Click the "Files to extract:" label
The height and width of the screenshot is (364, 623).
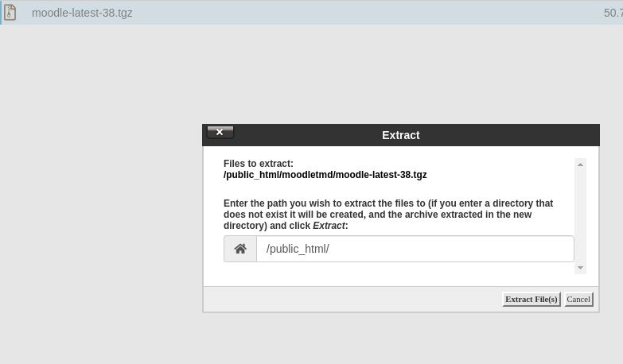click(259, 164)
